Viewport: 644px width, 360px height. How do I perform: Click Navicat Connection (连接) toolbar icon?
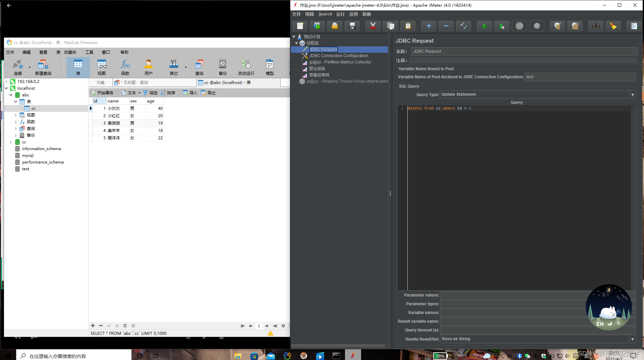click(x=18, y=67)
